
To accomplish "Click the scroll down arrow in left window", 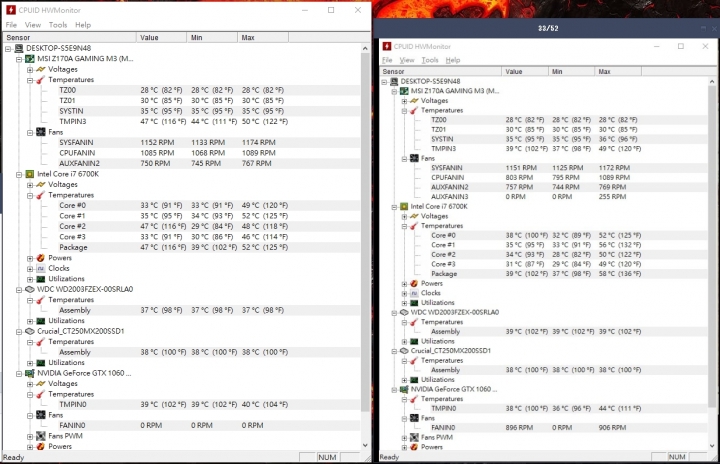I will pyautogui.click(x=365, y=445).
